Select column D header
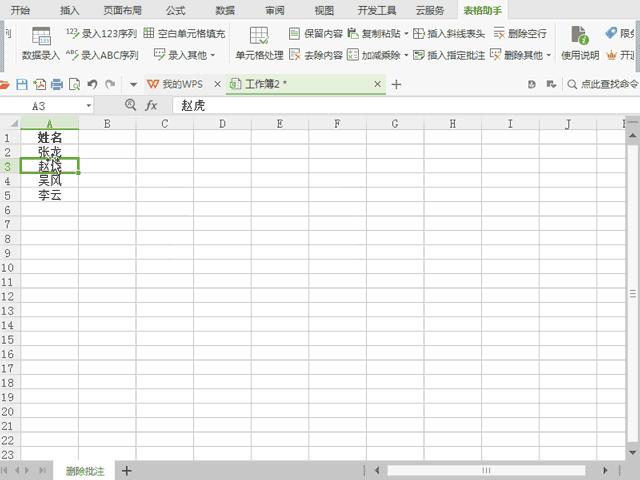 [x=222, y=124]
